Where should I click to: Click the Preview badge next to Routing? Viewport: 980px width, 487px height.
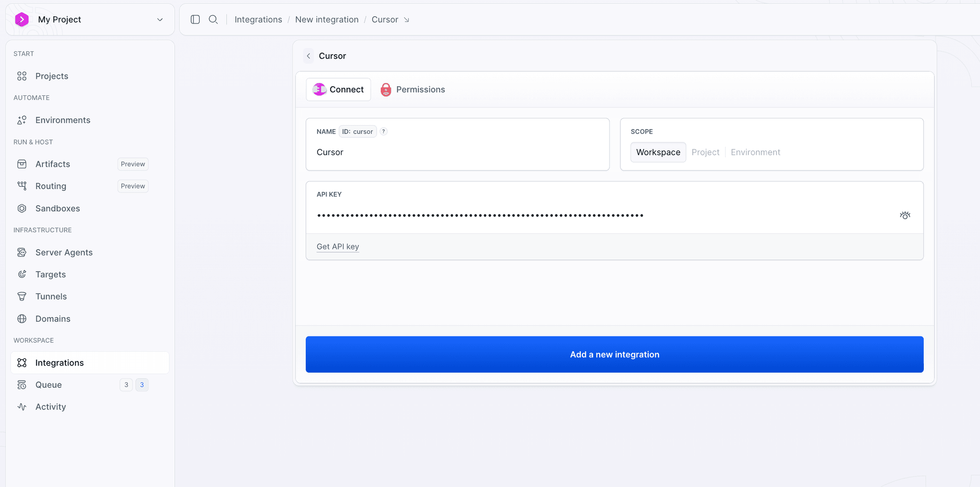pyautogui.click(x=133, y=186)
